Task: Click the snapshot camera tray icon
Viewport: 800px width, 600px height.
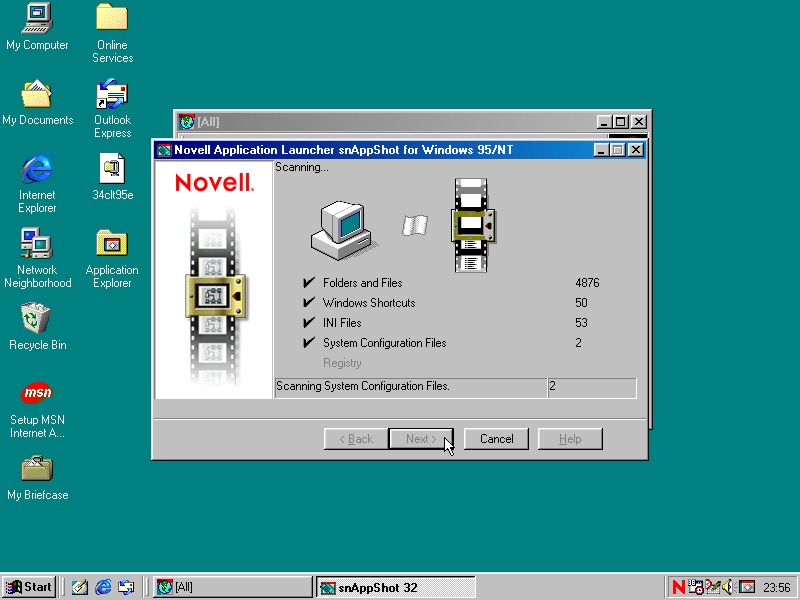Action: (x=747, y=587)
